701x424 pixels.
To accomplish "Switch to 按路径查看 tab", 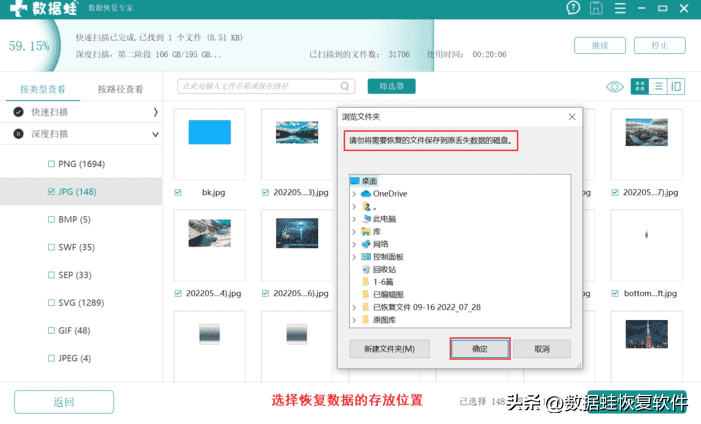I will [x=120, y=89].
